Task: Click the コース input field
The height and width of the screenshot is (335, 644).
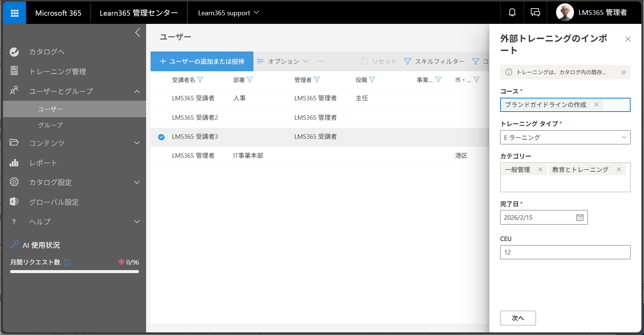Action: tap(565, 105)
